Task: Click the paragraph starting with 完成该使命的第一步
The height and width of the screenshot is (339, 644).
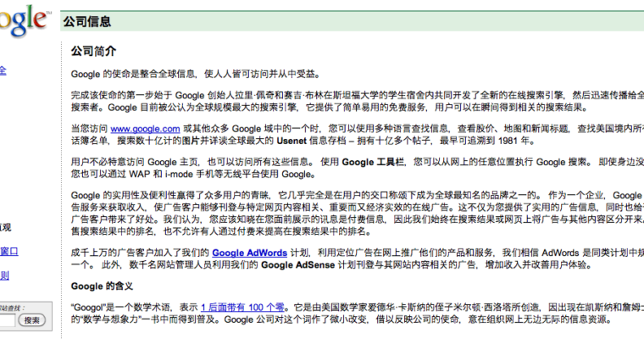Action: pos(358,102)
